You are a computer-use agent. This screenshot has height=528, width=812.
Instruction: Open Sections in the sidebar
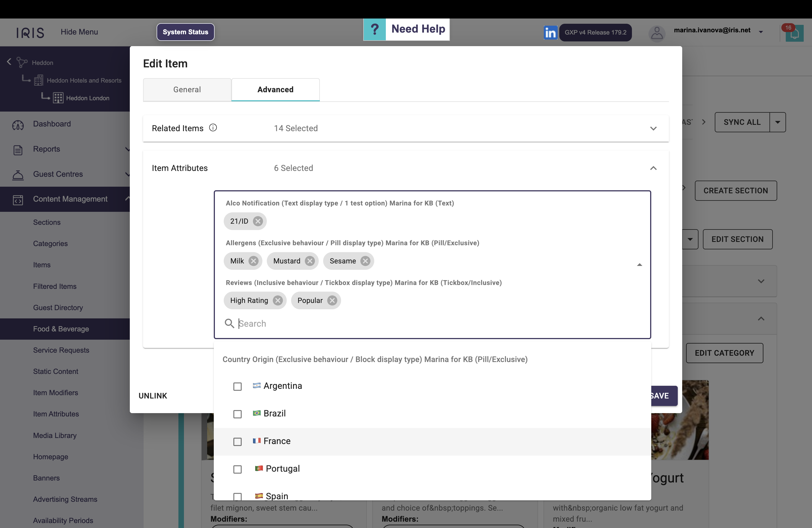click(x=47, y=222)
